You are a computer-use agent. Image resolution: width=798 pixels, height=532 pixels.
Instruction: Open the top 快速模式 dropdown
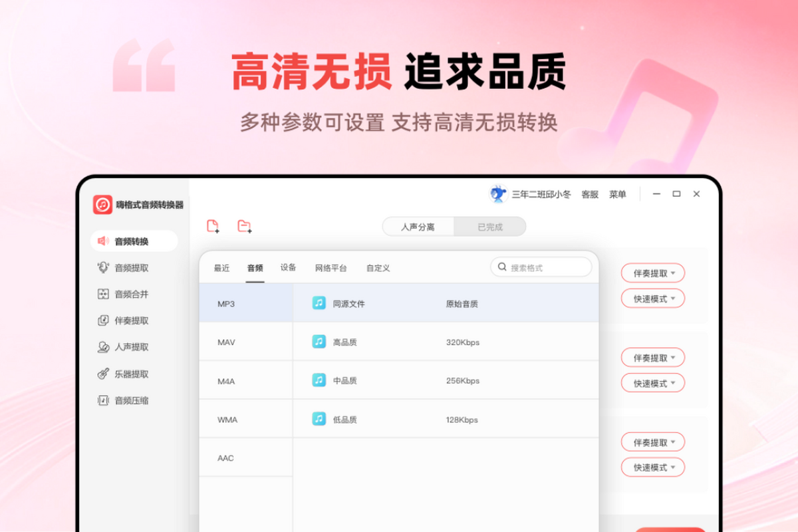652,298
